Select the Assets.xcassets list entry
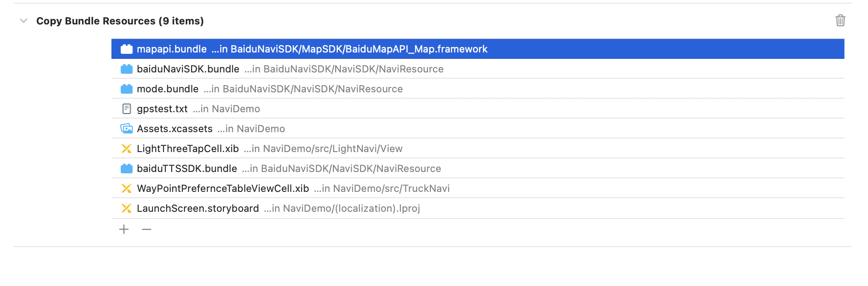Screen dimensions: 868x286 click(174, 129)
